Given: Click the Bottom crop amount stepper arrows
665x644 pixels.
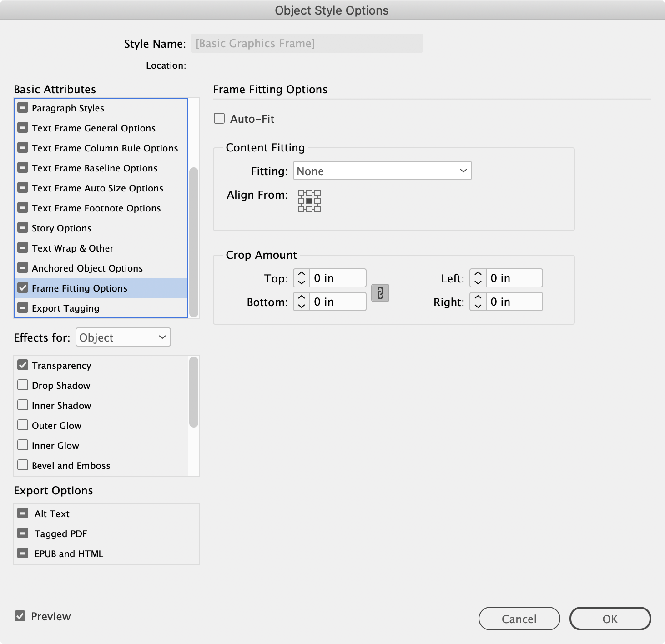Looking at the screenshot, I should (302, 302).
